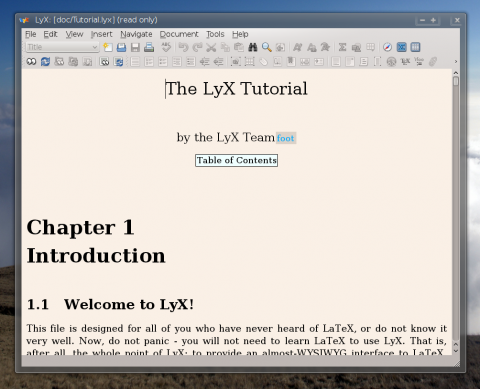
Task: Open the File menu
Action: (x=31, y=34)
